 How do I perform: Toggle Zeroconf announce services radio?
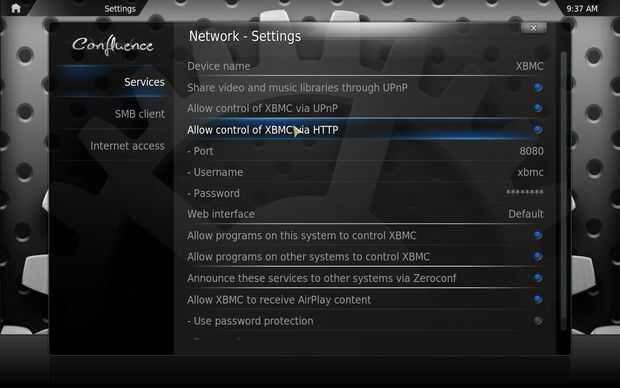537,278
